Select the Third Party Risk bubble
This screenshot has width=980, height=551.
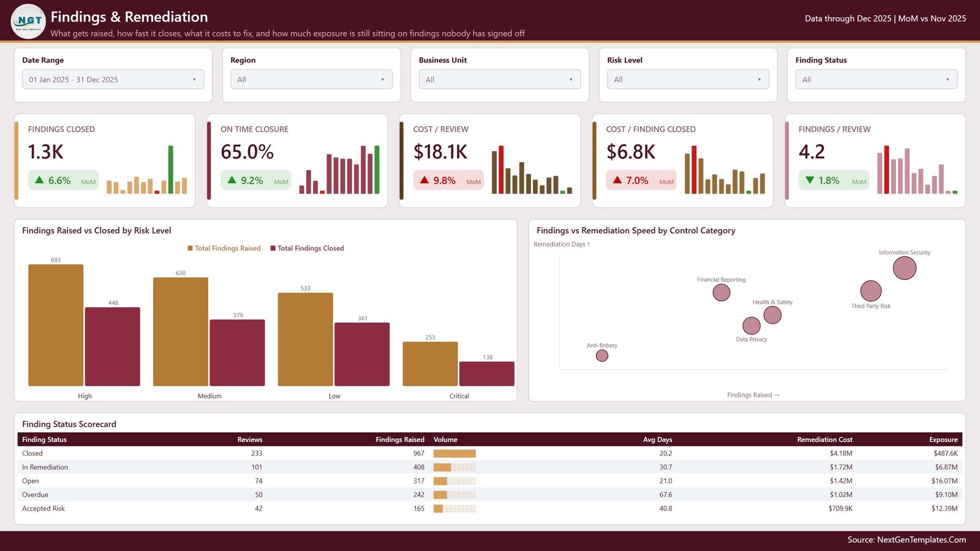pyautogui.click(x=871, y=291)
